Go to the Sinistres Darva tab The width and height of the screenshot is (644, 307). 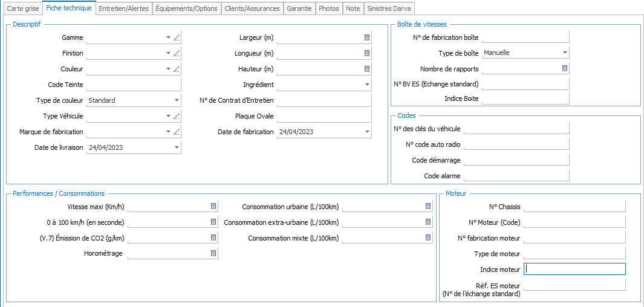[388, 8]
